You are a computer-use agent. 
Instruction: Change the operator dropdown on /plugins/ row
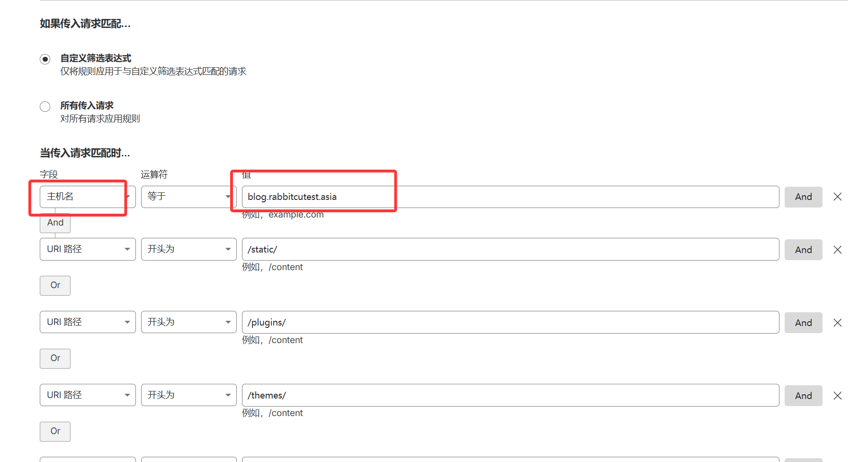pos(188,322)
